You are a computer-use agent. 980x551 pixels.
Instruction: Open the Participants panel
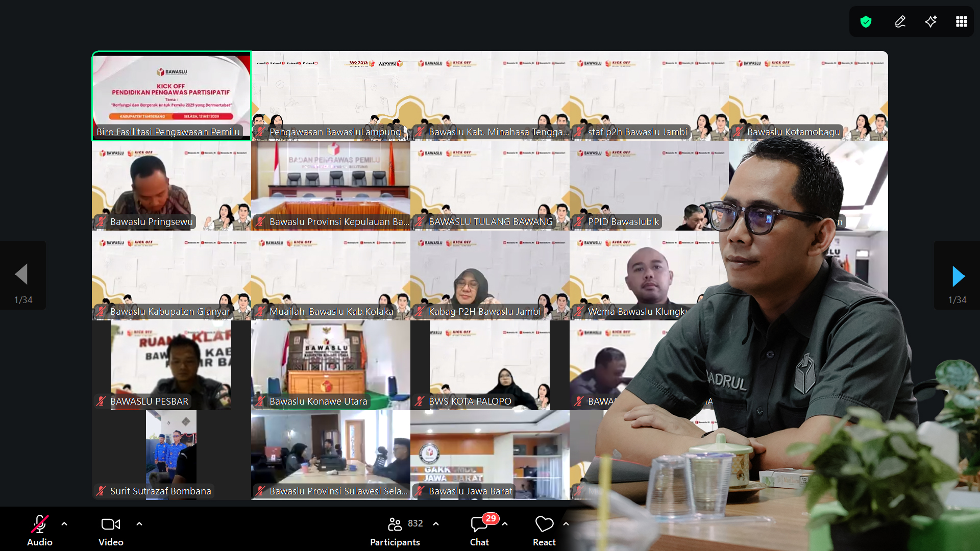pos(395,531)
